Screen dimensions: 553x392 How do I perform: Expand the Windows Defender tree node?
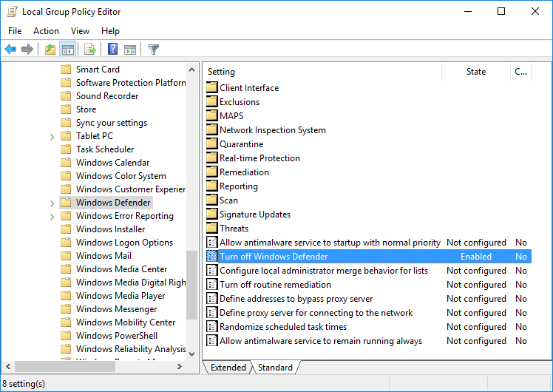52,203
